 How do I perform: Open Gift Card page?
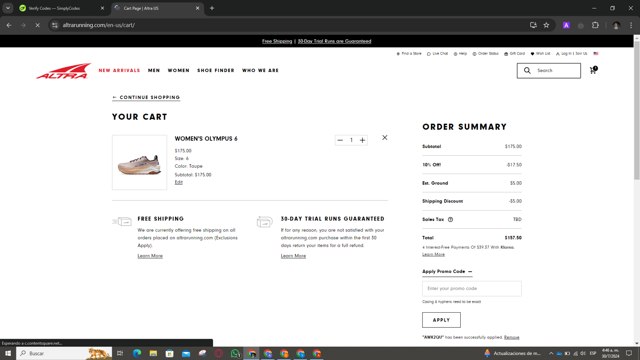coord(514,53)
